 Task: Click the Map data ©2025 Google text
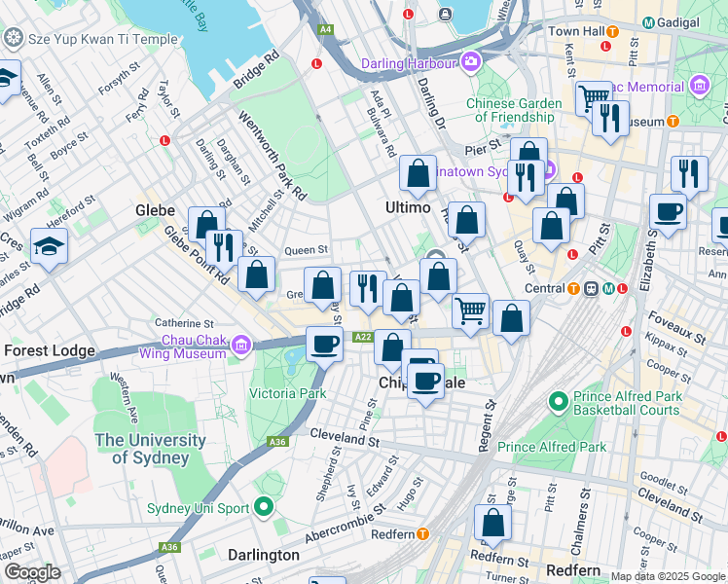pyautogui.click(x=668, y=576)
